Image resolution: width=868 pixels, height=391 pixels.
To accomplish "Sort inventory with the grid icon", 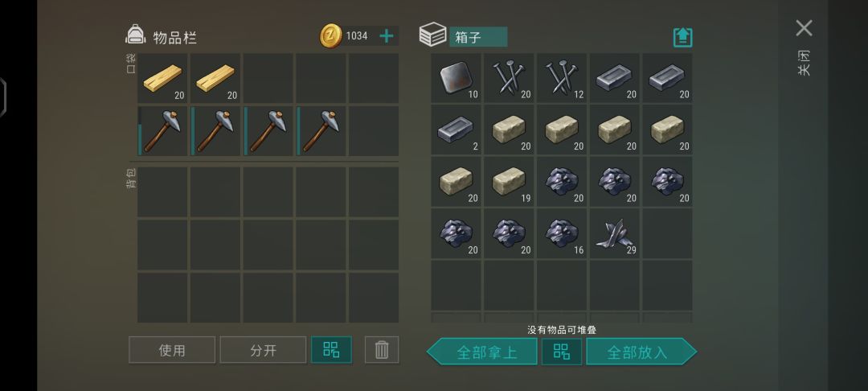I will tap(331, 350).
